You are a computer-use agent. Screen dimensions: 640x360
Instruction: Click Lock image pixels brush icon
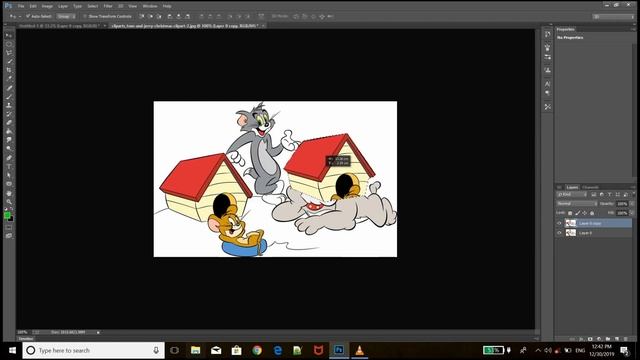tap(578, 213)
